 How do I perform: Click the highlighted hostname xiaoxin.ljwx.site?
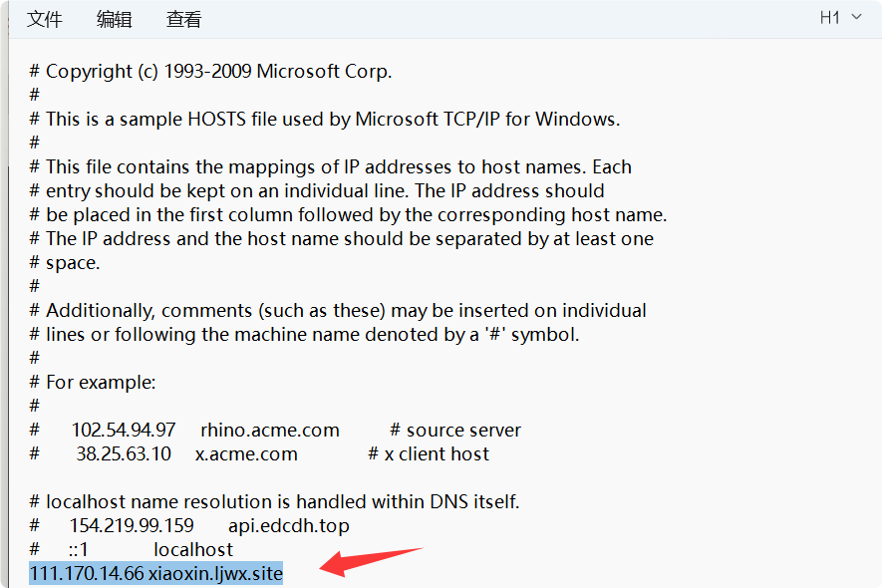[215, 574]
